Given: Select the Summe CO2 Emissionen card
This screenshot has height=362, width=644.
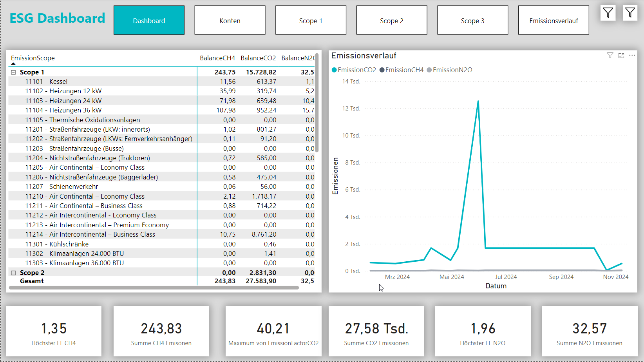Looking at the screenshot, I should [x=376, y=331].
